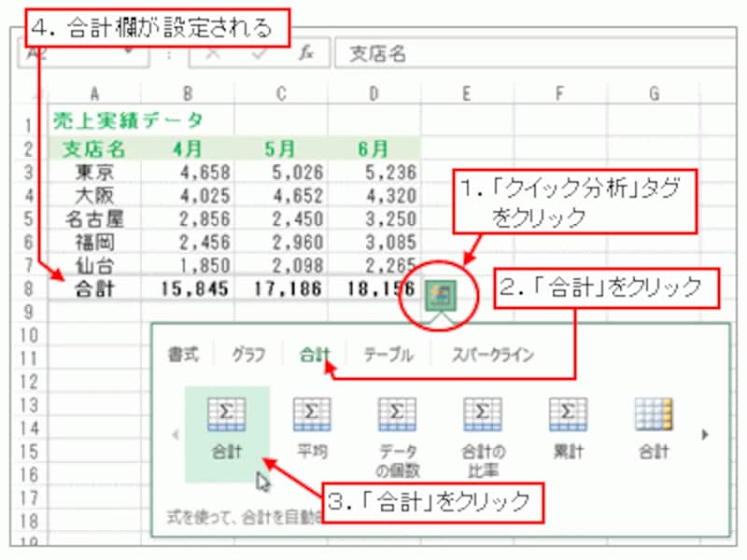Image resolution: width=747 pixels, height=560 pixels.
Task: Click the cell with value 2,450
Action: (x=281, y=218)
